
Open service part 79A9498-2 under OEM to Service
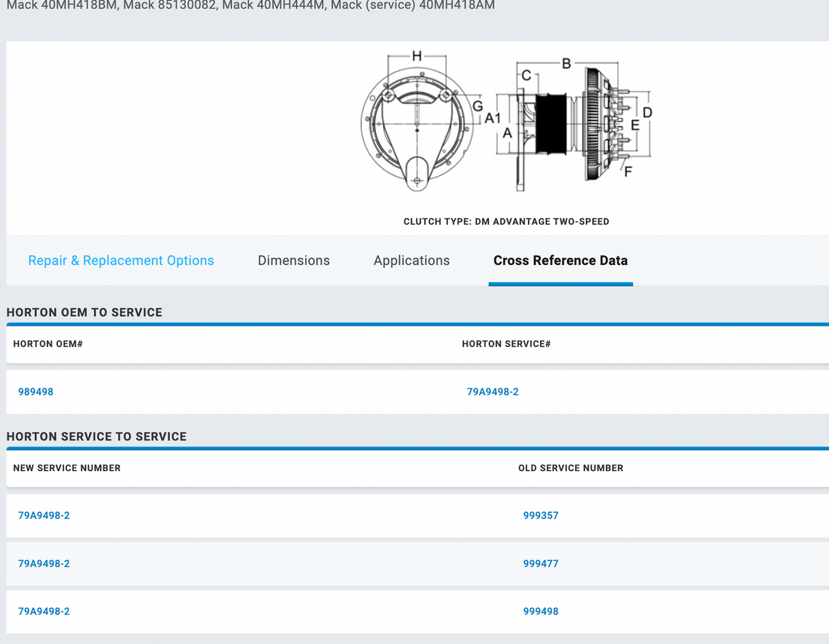coord(492,391)
